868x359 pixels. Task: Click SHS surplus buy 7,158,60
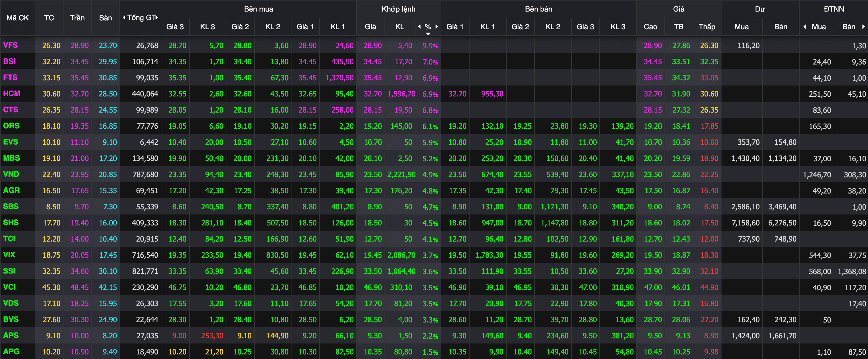click(745, 223)
